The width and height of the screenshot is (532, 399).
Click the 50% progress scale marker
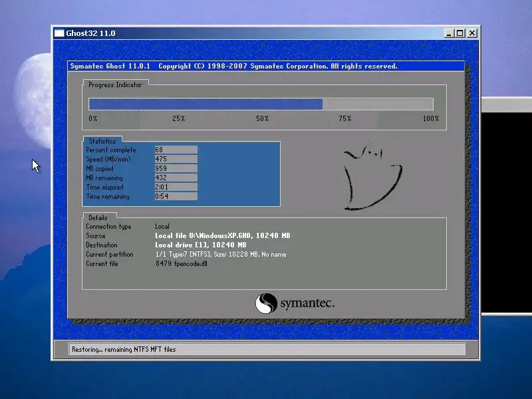tap(262, 118)
